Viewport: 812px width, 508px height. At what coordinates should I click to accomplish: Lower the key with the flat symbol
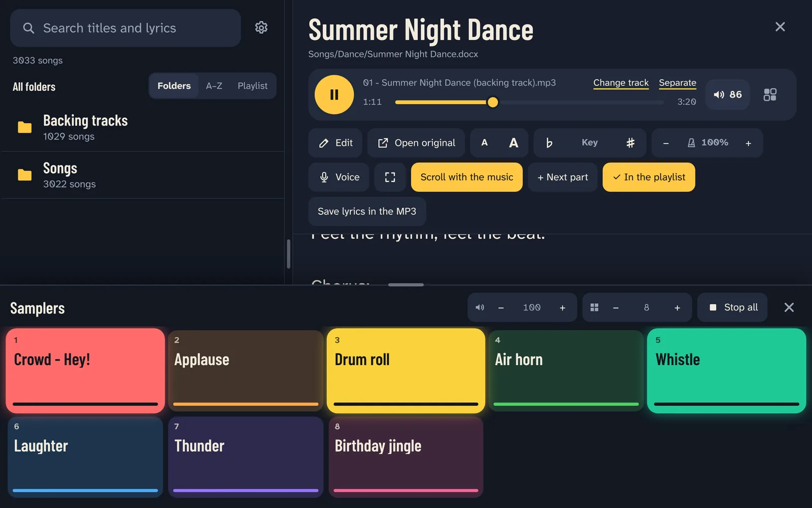click(x=549, y=143)
